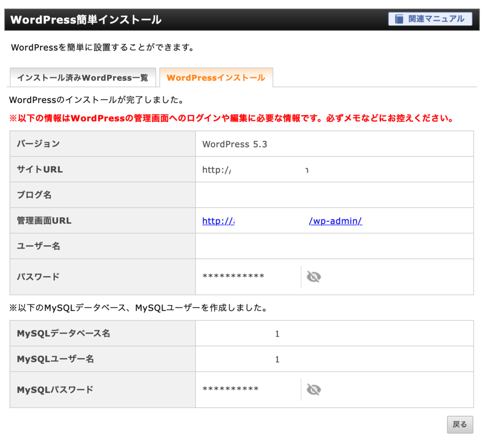This screenshot has width=492, height=448.
Task: Click the masked MySQL password asterisks
Action: (x=230, y=389)
